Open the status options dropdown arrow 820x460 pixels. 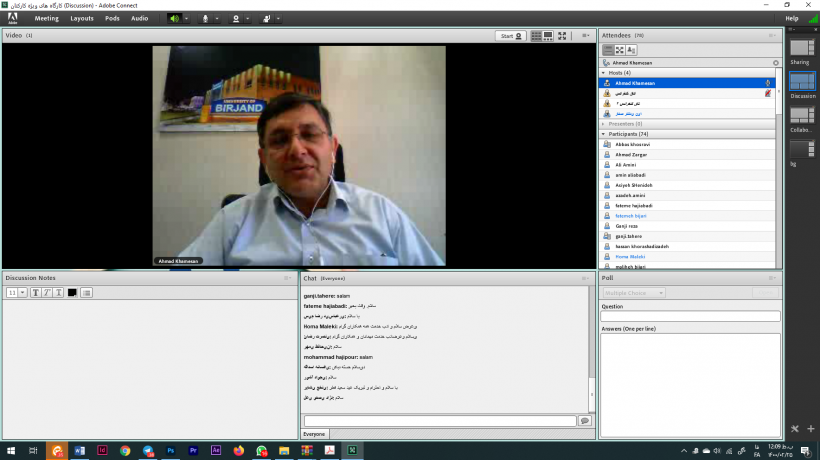click(278, 19)
